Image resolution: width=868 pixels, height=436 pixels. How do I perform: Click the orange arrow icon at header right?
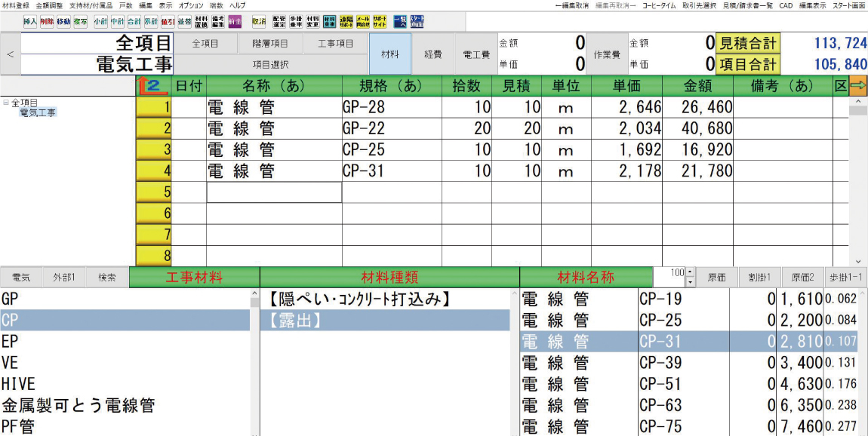(x=858, y=86)
